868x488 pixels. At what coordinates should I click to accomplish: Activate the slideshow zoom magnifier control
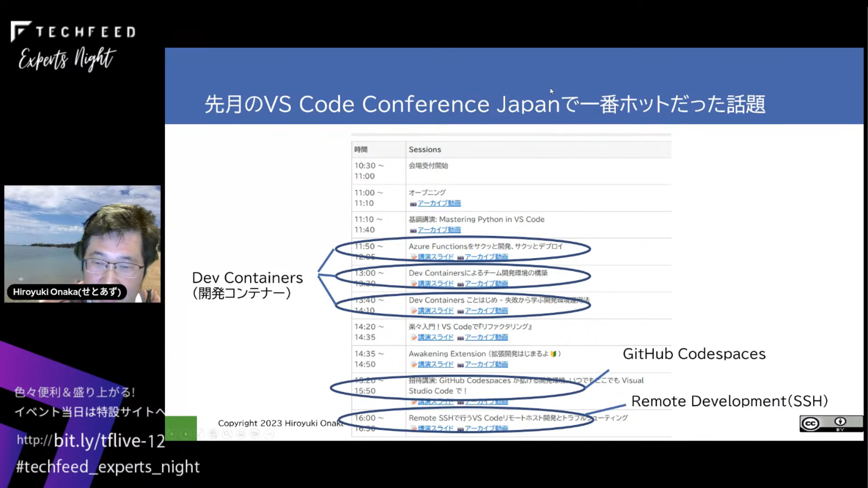227,434
